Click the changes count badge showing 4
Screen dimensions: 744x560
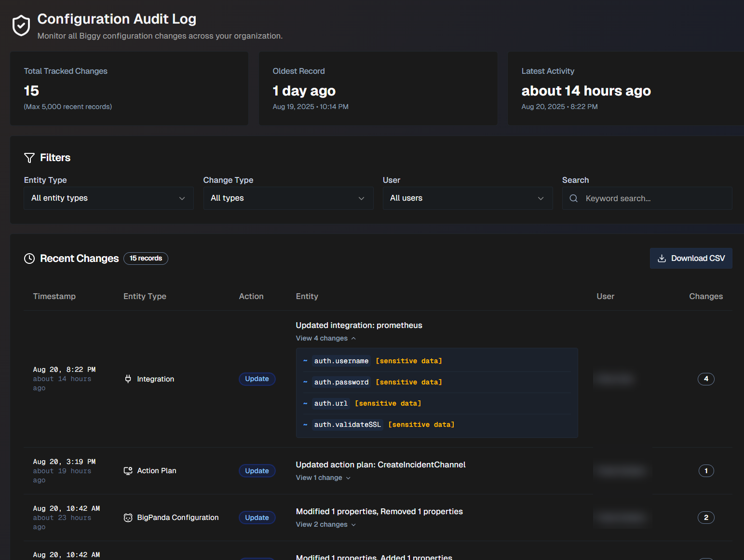tap(706, 379)
